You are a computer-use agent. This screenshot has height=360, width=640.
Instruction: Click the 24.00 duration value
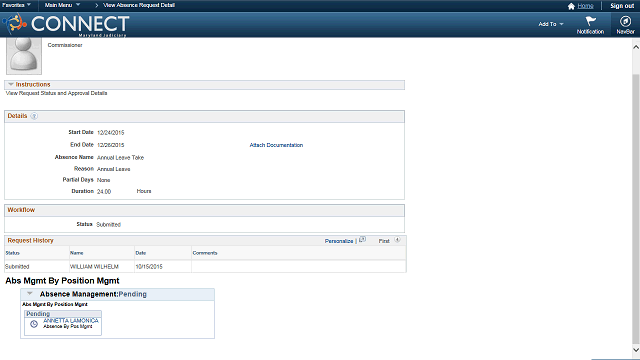coord(104,192)
